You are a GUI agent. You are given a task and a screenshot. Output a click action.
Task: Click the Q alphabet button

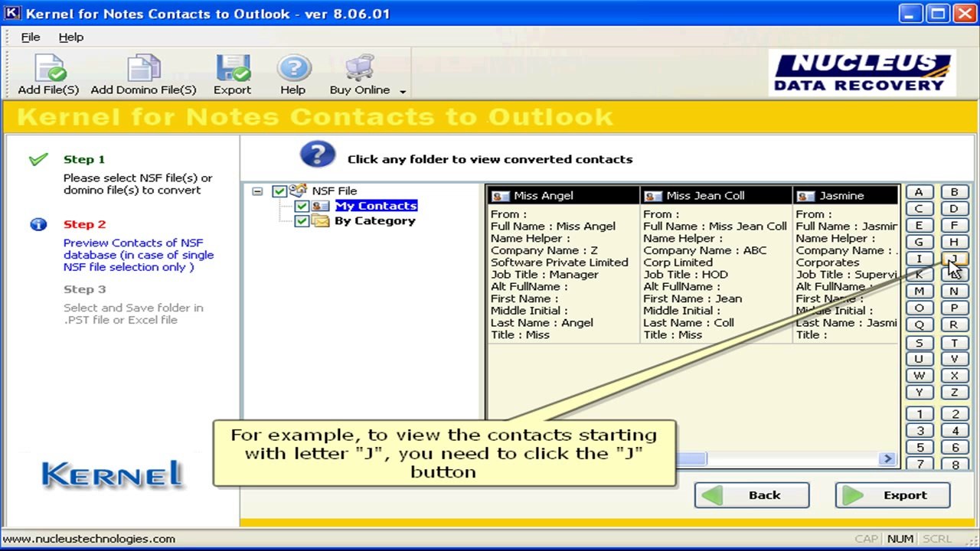tap(919, 325)
